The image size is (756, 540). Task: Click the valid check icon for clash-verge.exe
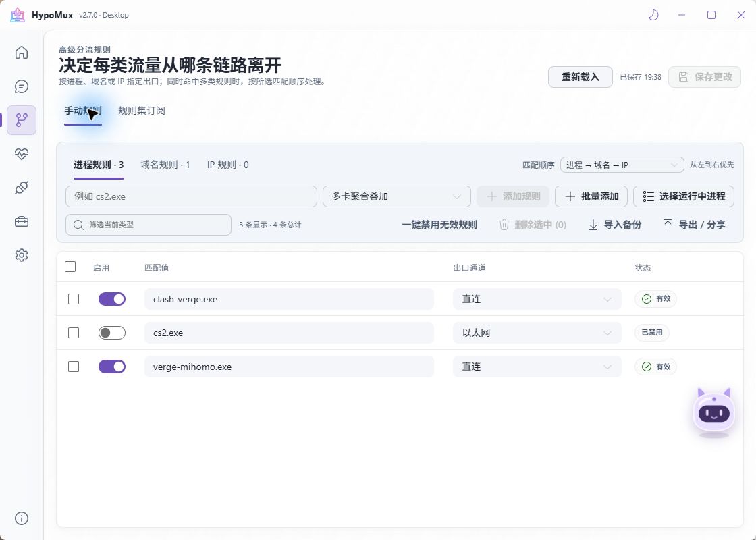[647, 299]
